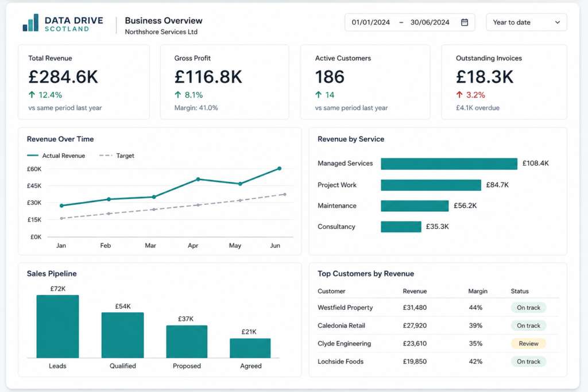Sort table by Margin column header
588x392 pixels.
pos(478,291)
